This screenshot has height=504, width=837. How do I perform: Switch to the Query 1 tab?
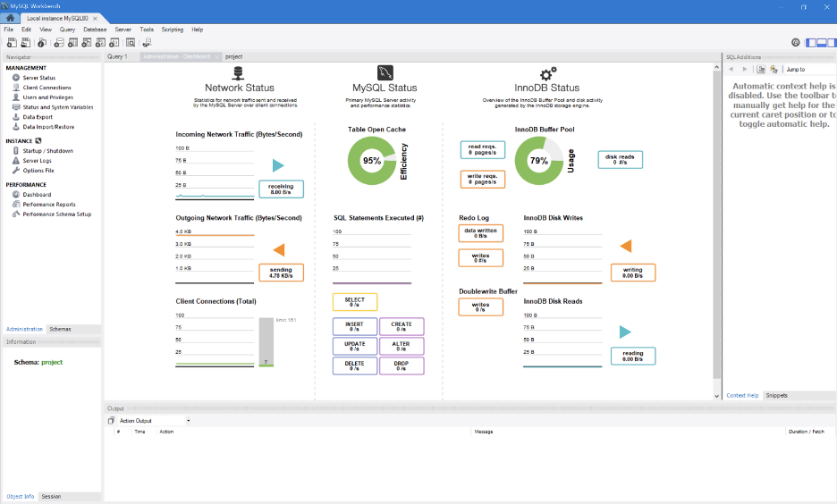117,56
